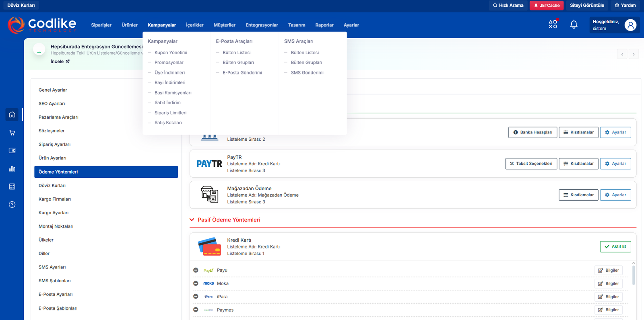Open SMS Gönderimi in the SMS Araçları menu
Screen dimensions: 644x320
click(307, 73)
